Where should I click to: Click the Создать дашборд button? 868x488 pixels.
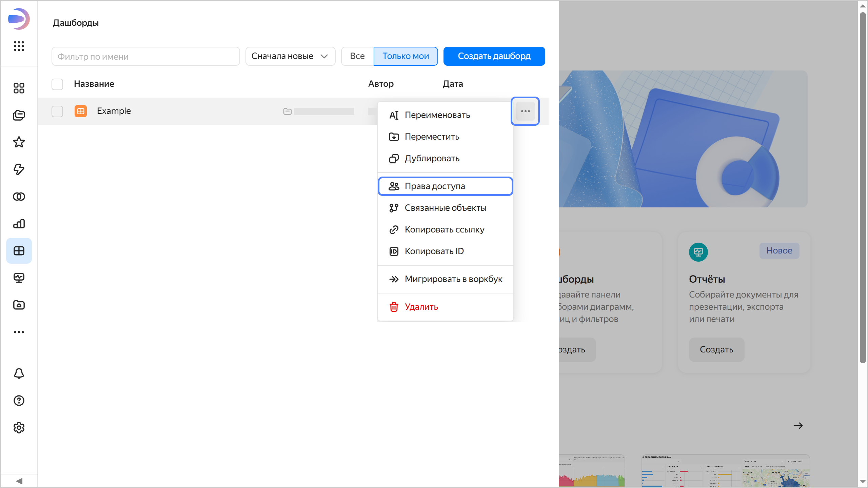point(494,56)
